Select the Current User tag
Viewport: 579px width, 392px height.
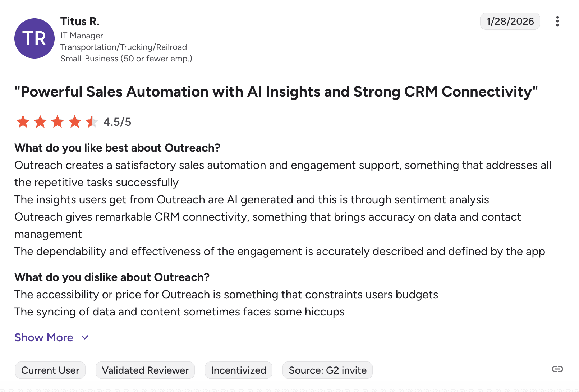(x=50, y=370)
